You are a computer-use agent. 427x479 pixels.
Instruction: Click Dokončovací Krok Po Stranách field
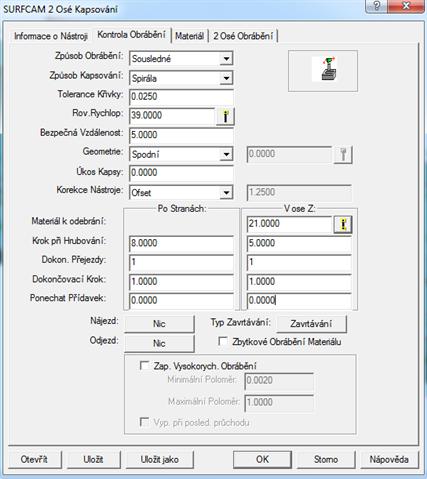coord(181,282)
